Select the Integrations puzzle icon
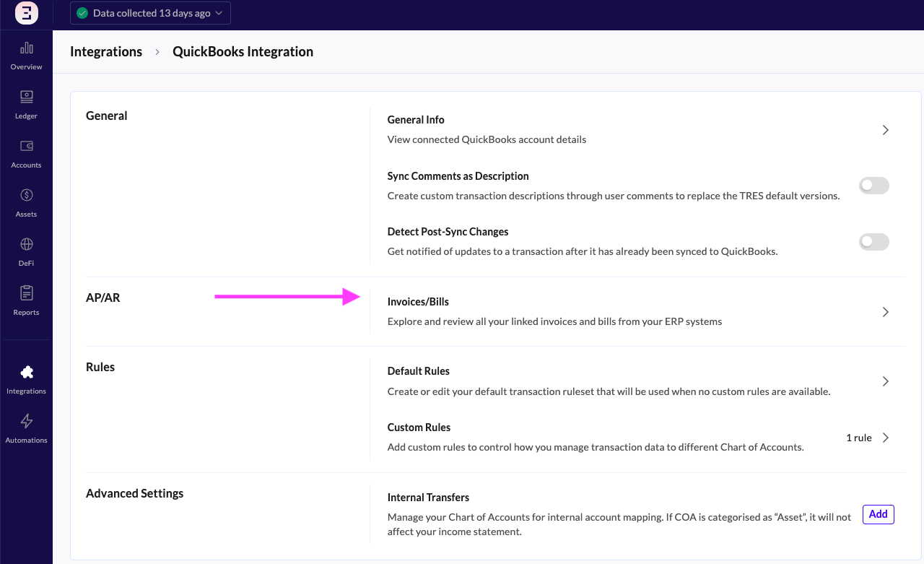This screenshot has width=924, height=564. point(27,373)
